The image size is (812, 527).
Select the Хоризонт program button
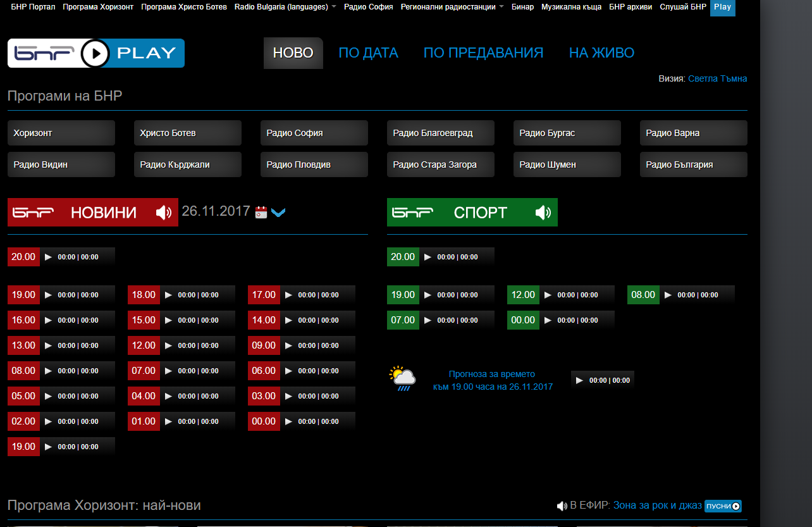point(61,133)
